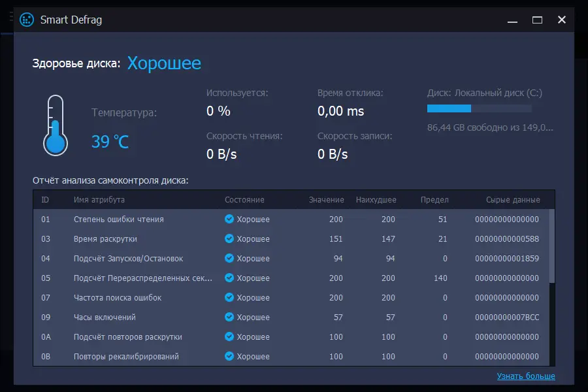588x392 pixels.
Task: Close the Smart Defrag disk health window
Action: (x=562, y=20)
